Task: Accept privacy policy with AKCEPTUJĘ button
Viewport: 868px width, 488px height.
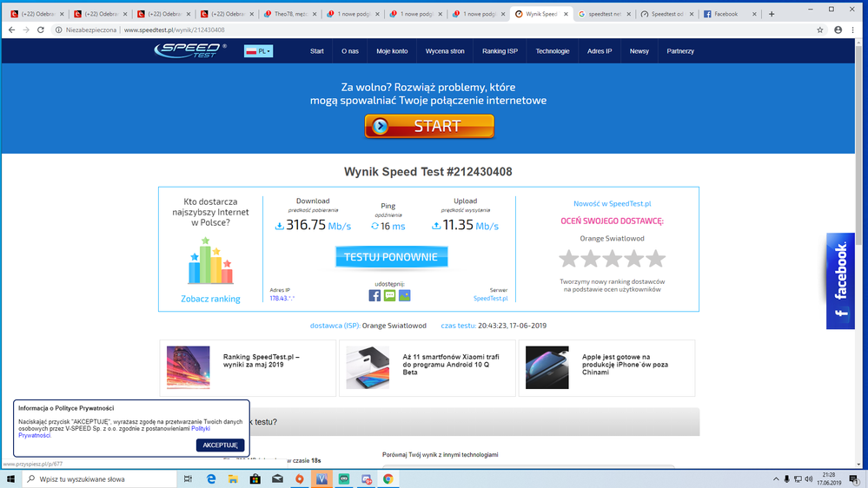Action: click(x=220, y=445)
